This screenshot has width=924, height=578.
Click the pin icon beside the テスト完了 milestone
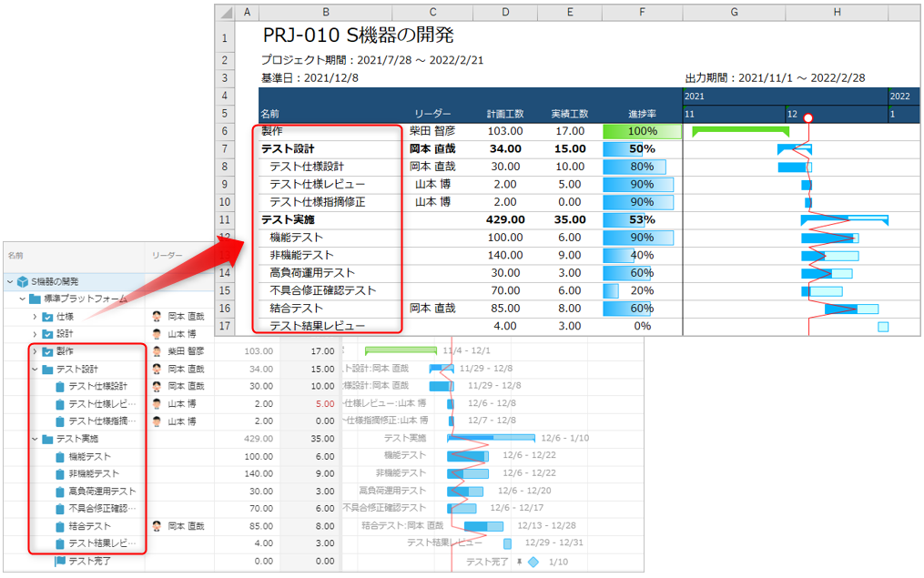pyautogui.click(x=519, y=562)
